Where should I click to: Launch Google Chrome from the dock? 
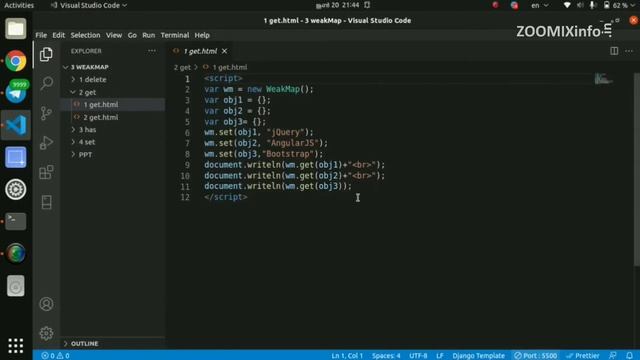[16, 61]
